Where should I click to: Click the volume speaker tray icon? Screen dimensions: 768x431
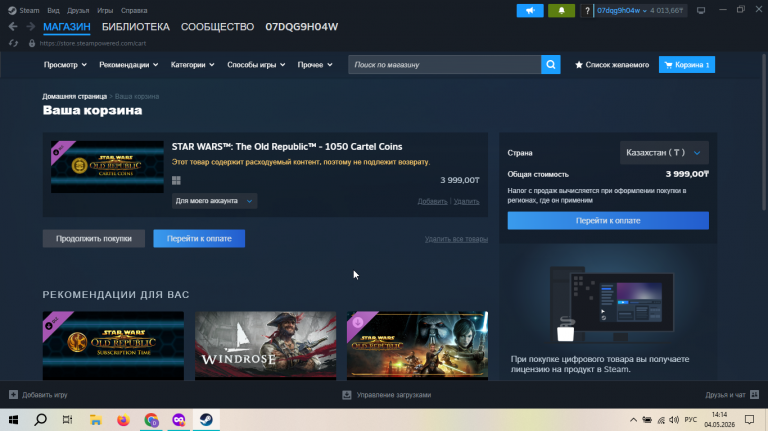coord(674,420)
